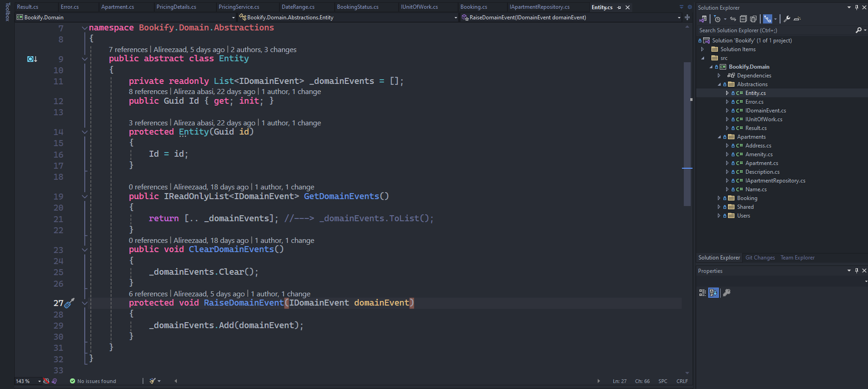Screen dimensions: 868x389
Task: Click the editor vertical scrollbar thumb
Action: coord(687,134)
